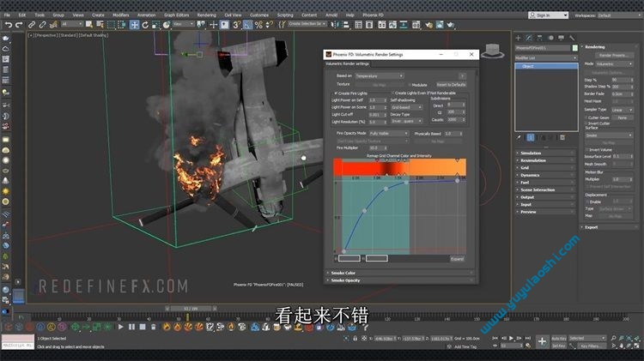Click the time slider 53/199 handle
Viewport: 644px width, 361px height.
pyautogui.click(x=191, y=308)
